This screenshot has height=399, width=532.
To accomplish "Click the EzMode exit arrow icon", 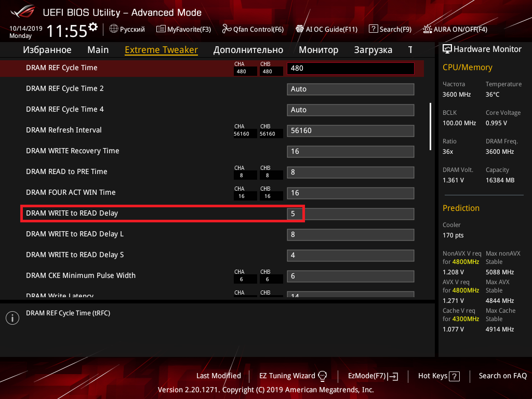I will 394,376.
